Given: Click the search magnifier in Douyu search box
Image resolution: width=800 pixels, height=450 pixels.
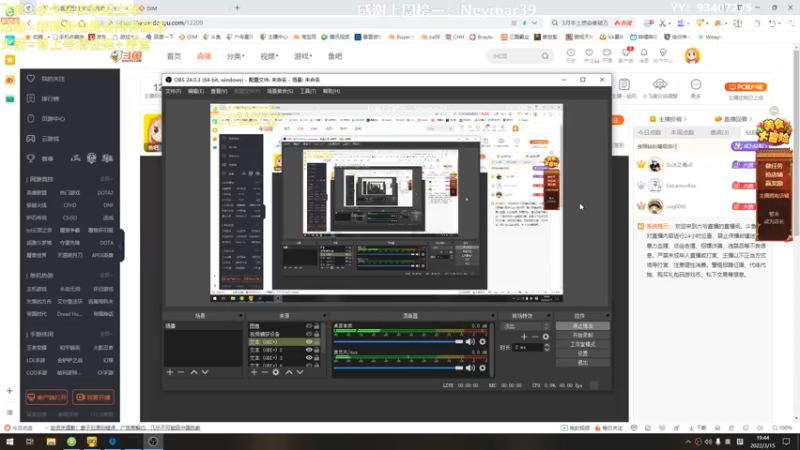Looking at the screenshot, I should pos(545,56).
